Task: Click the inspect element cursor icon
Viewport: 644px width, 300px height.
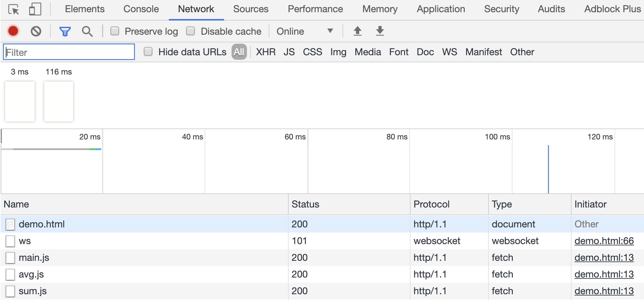Action: (x=13, y=10)
